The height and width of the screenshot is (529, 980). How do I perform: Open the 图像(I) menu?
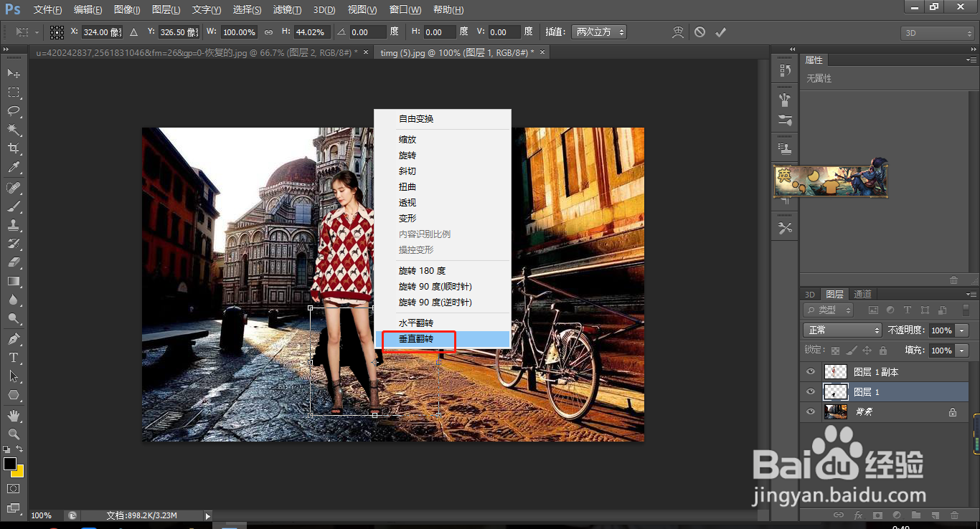point(127,10)
